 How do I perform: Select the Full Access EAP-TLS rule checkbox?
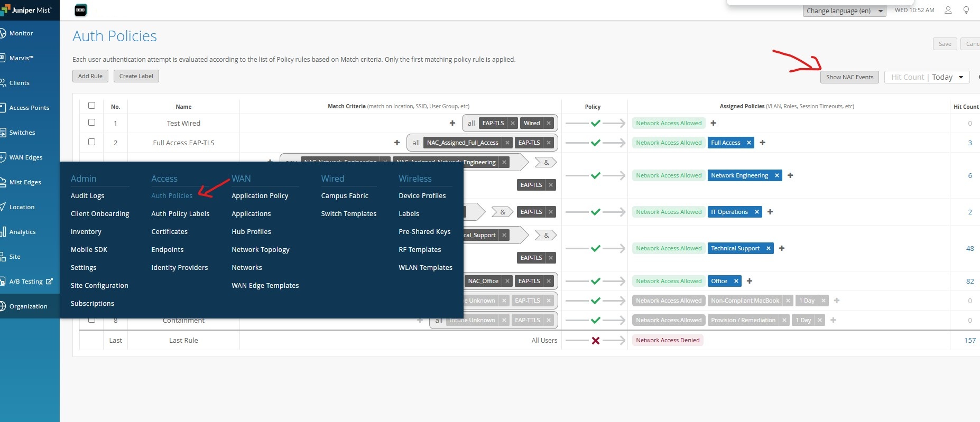91,142
